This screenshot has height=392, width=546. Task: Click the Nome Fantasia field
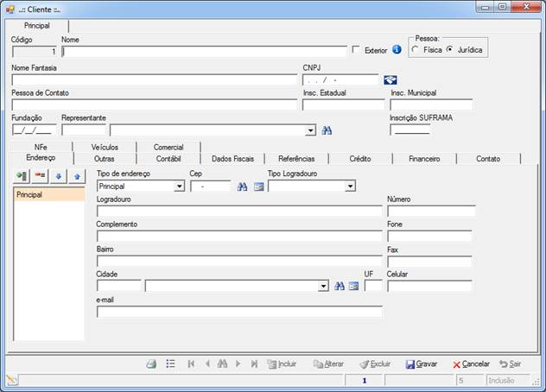[155, 79]
